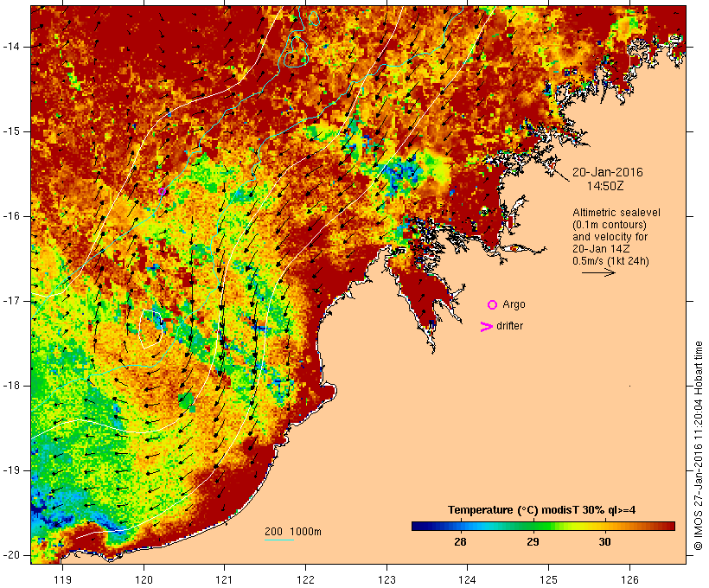The image size is (709, 588).
Task: Click the 120 longitude axis label
Action: point(144,579)
